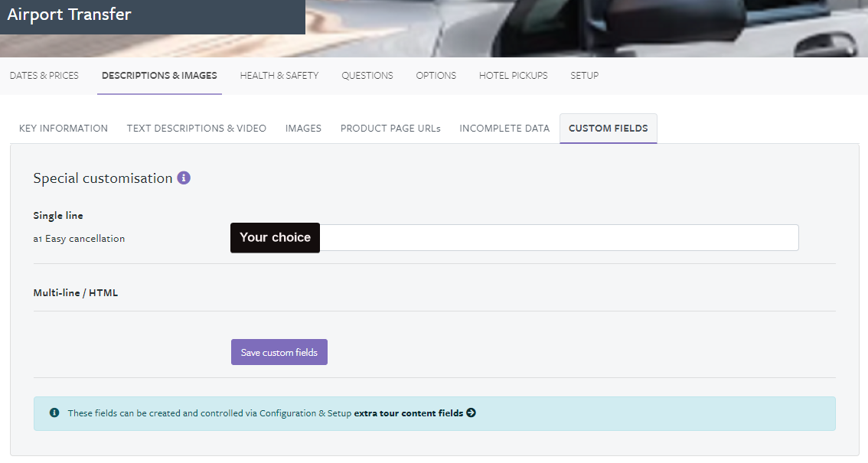Switch to the HOTEL PICKUPS tab

513,75
